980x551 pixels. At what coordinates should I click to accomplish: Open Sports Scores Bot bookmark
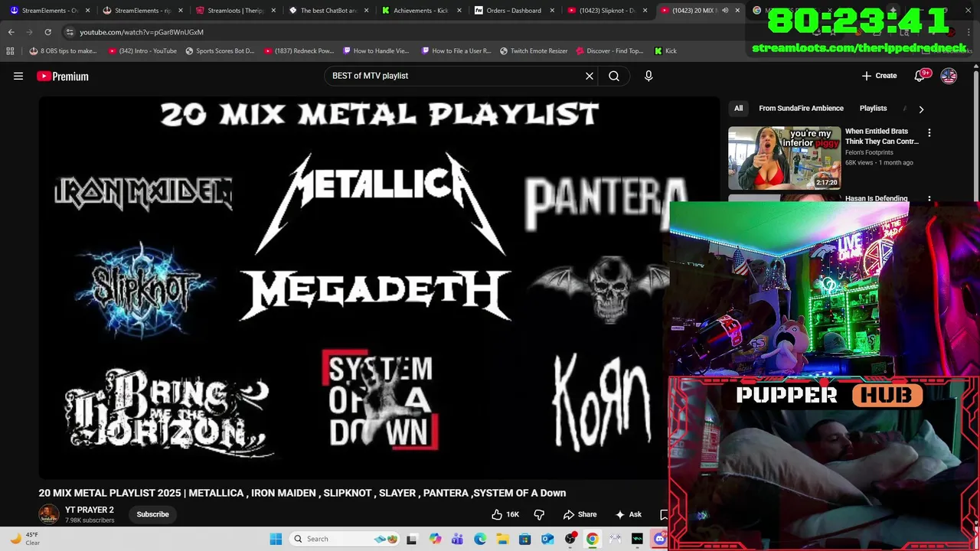(x=220, y=51)
